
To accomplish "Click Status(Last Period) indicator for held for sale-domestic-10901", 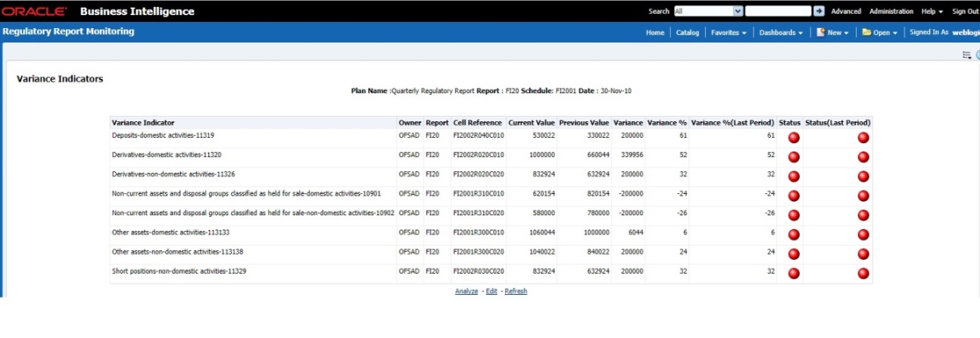I will pyautogui.click(x=863, y=196).
